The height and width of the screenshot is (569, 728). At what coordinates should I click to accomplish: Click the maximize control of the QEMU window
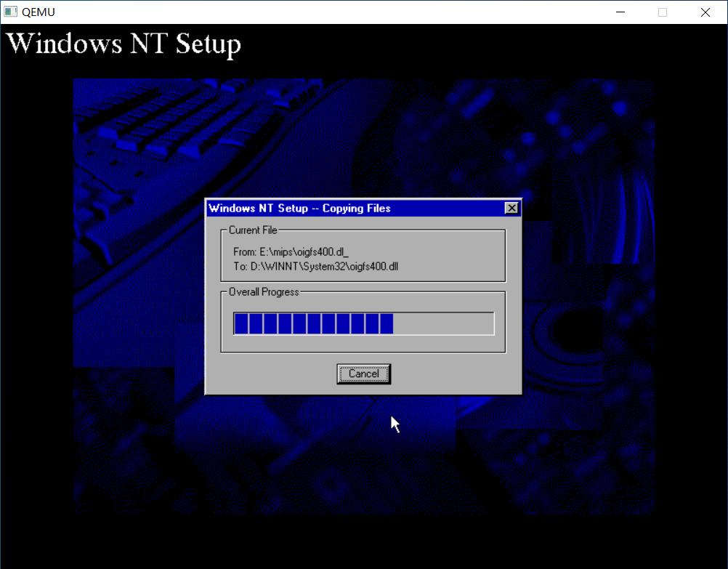662,12
